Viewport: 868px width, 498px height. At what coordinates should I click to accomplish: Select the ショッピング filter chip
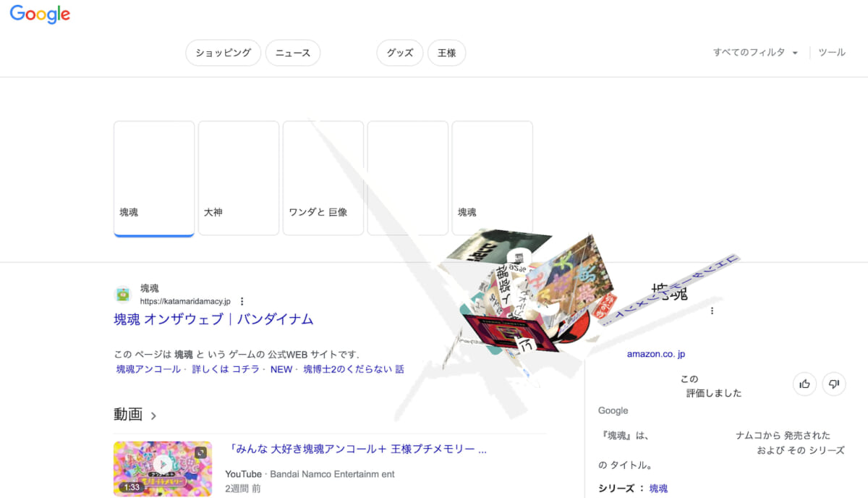[224, 53]
